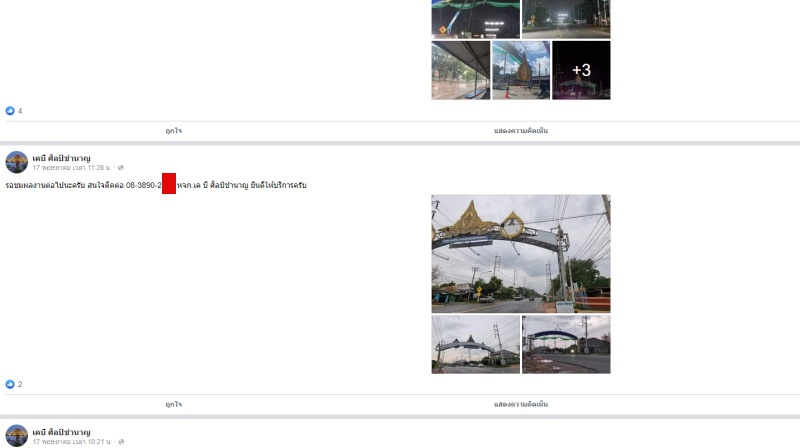Open profile avatar on the 10:21 post
This screenshot has height=448, width=800.
(16, 435)
